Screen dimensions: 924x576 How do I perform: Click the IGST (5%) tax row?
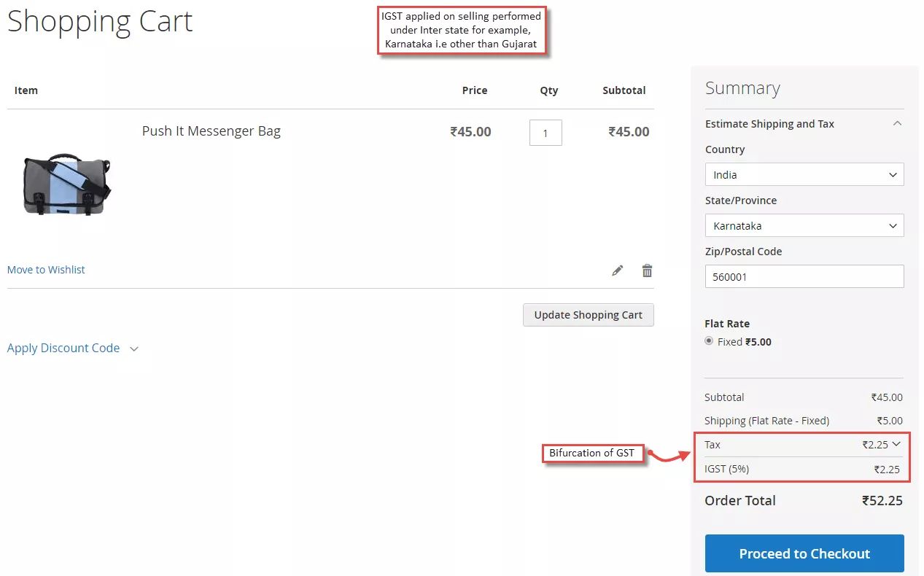pos(803,469)
